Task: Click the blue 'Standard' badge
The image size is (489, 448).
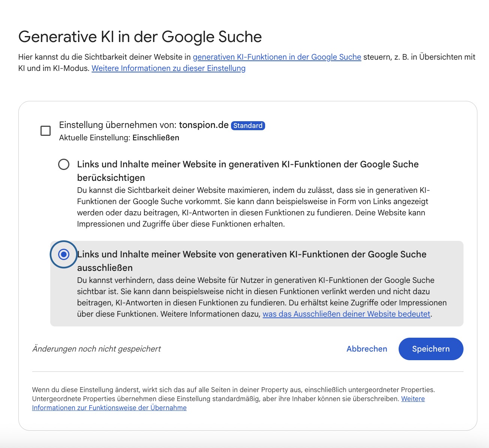Action: click(x=248, y=126)
